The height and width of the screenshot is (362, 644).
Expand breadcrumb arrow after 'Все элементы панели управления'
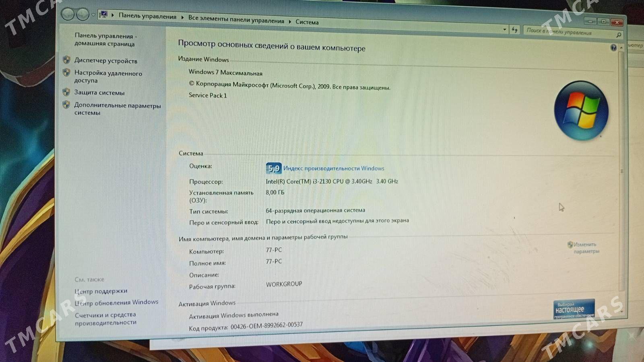click(290, 21)
